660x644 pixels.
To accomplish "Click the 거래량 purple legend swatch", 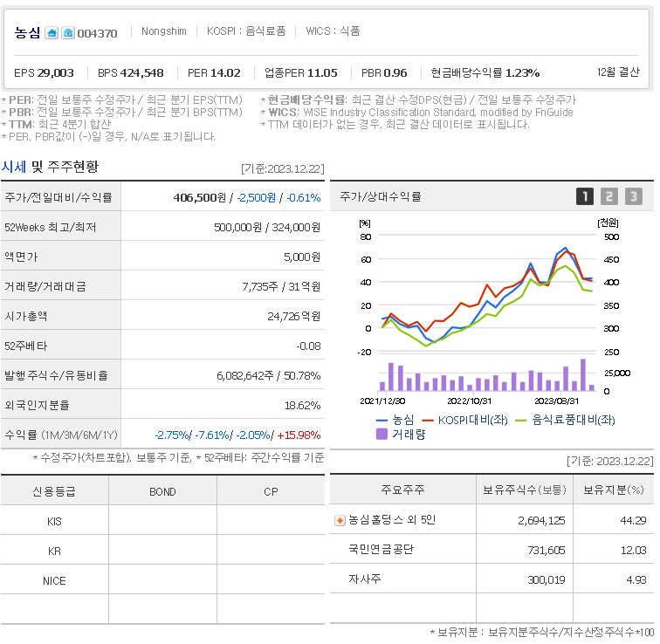I will click(x=382, y=434).
